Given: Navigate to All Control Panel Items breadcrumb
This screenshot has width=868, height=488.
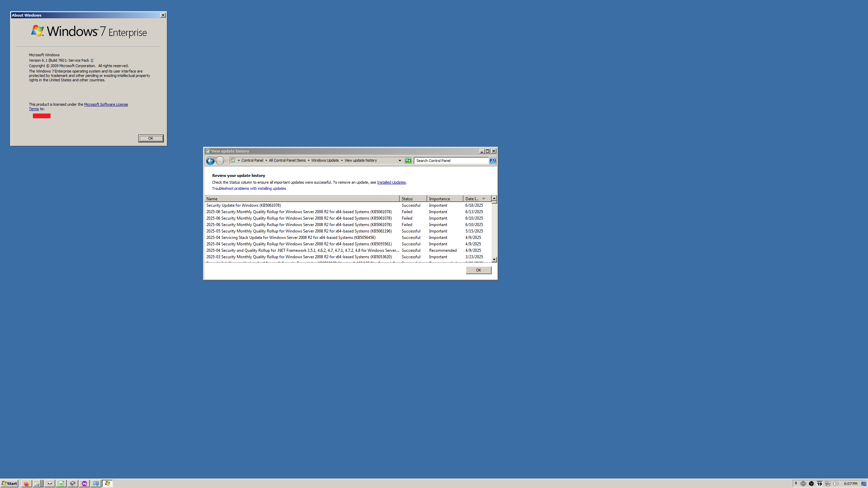Looking at the screenshot, I should (x=287, y=160).
